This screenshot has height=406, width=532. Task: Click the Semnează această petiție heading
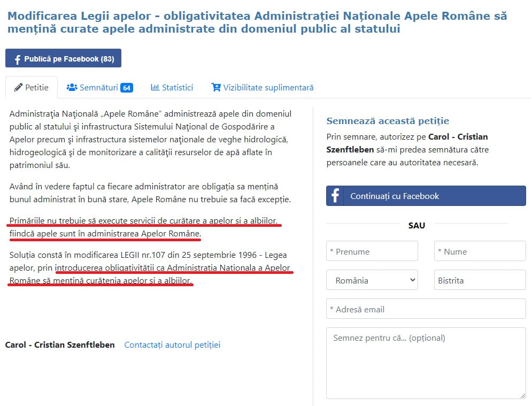pos(388,121)
